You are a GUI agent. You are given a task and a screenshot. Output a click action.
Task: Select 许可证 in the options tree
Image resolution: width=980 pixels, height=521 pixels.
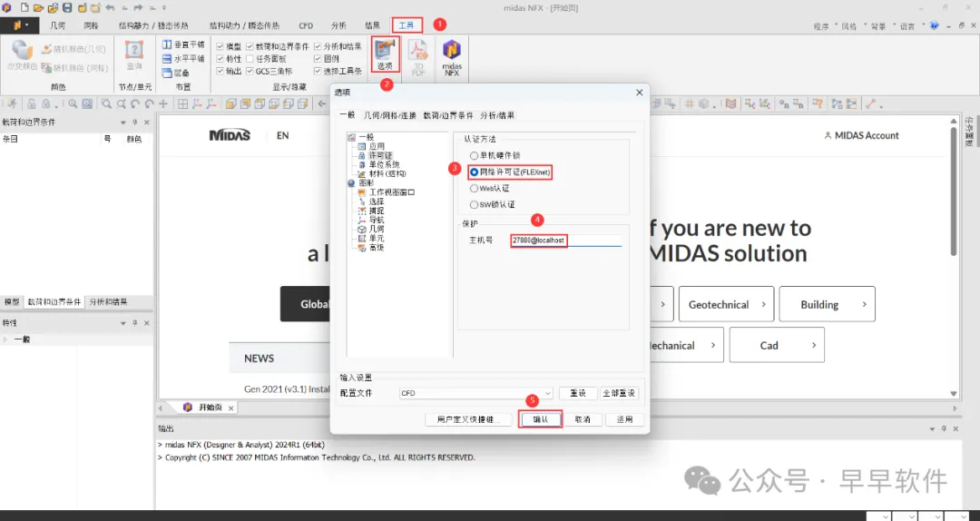point(380,155)
